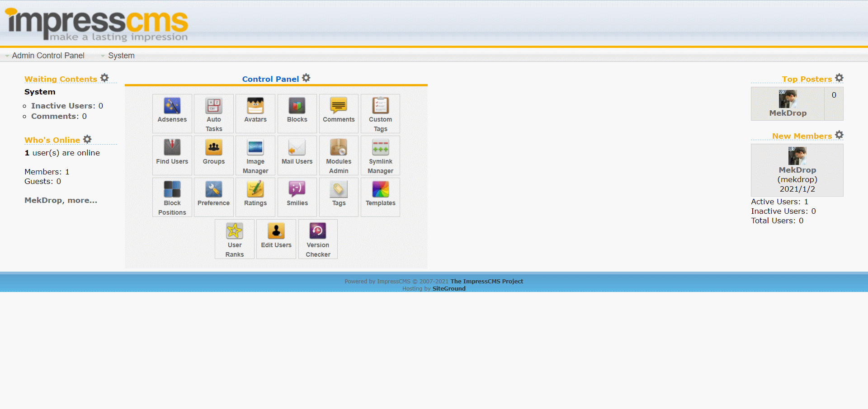Image resolution: width=868 pixels, height=409 pixels.
Task: Open the Groups icon
Action: pos(214,155)
